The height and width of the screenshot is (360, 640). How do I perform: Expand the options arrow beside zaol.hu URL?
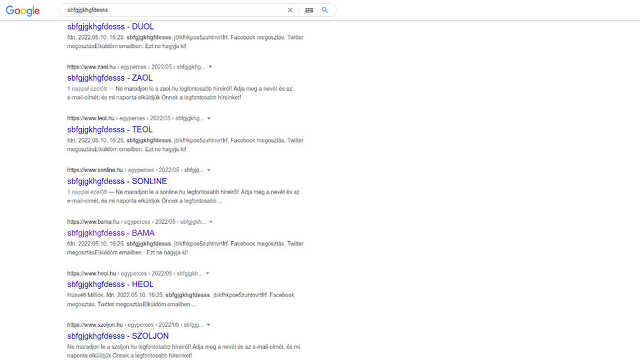tap(210, 67)
